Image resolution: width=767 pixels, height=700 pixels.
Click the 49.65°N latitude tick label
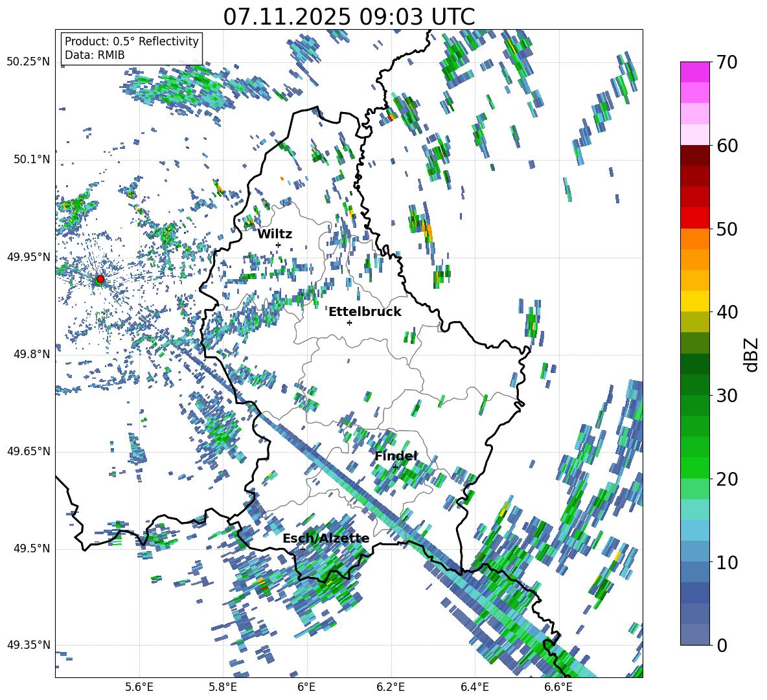(x=29, y=451)
